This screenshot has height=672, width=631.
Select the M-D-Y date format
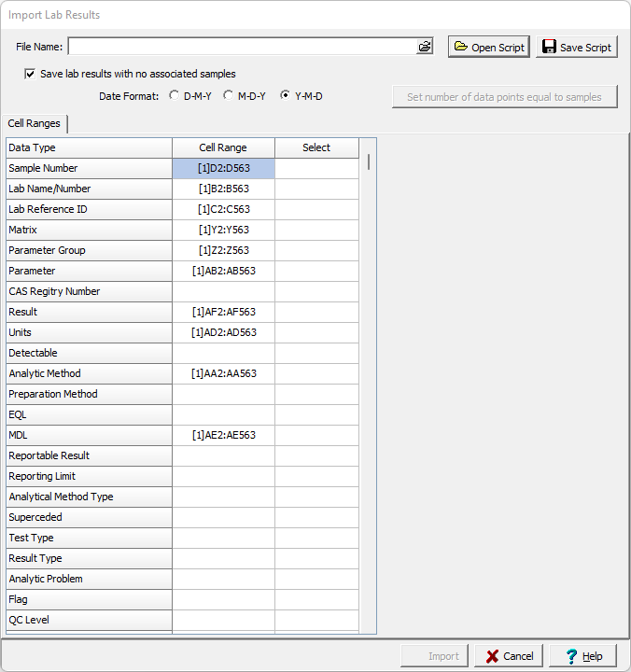229,95
